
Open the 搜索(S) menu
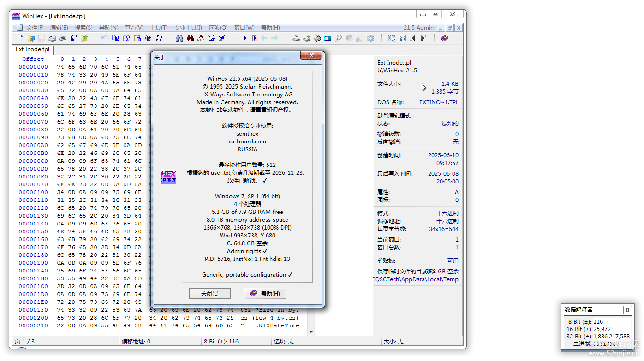83,28
